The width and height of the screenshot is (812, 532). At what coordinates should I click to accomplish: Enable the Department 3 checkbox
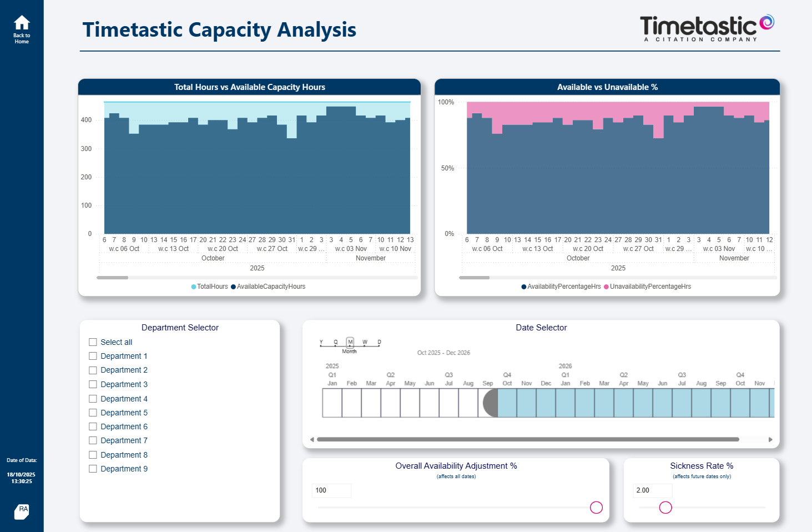93,384
